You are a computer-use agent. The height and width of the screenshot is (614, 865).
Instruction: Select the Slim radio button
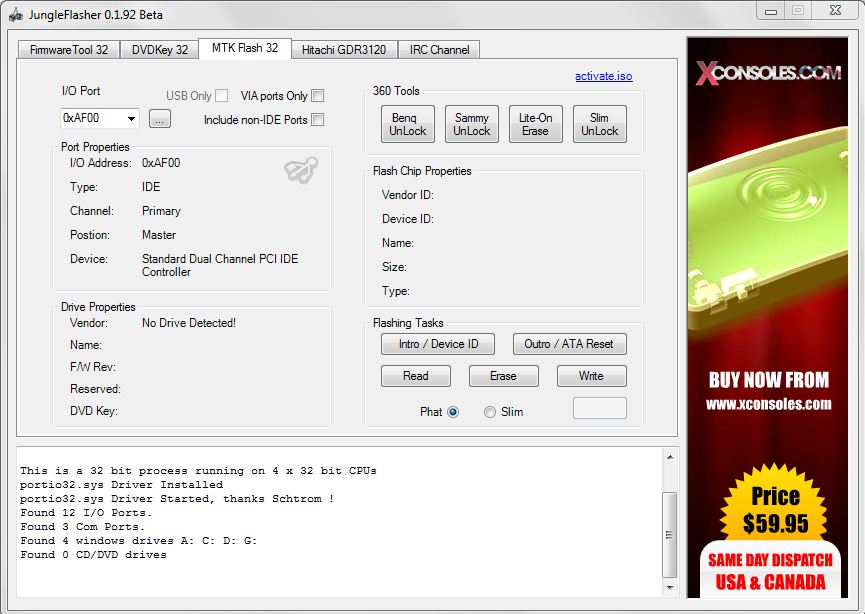490,412
